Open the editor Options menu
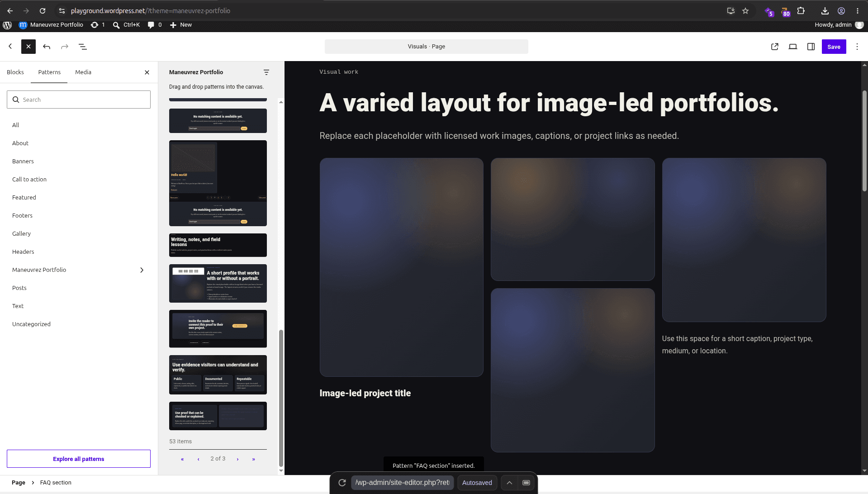This screenshot has height=494, width=868. pos(857,47)
